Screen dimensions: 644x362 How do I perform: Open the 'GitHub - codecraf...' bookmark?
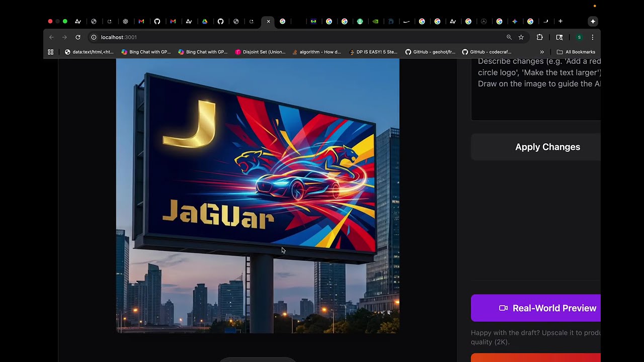487,52
